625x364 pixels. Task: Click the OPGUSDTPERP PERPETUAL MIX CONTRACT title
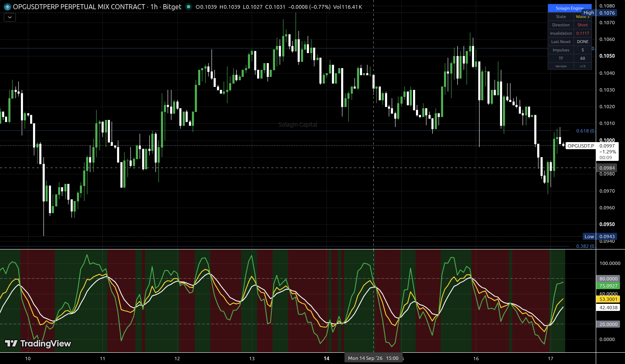coord(79,7)
